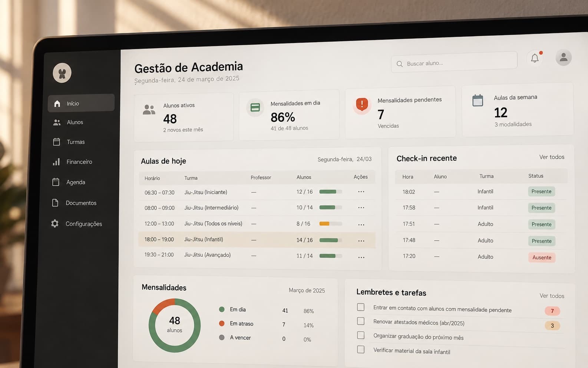Screen dimensions: 588x368
Task: Click the pending payments alert shield icon
Action: coord(362,105)
